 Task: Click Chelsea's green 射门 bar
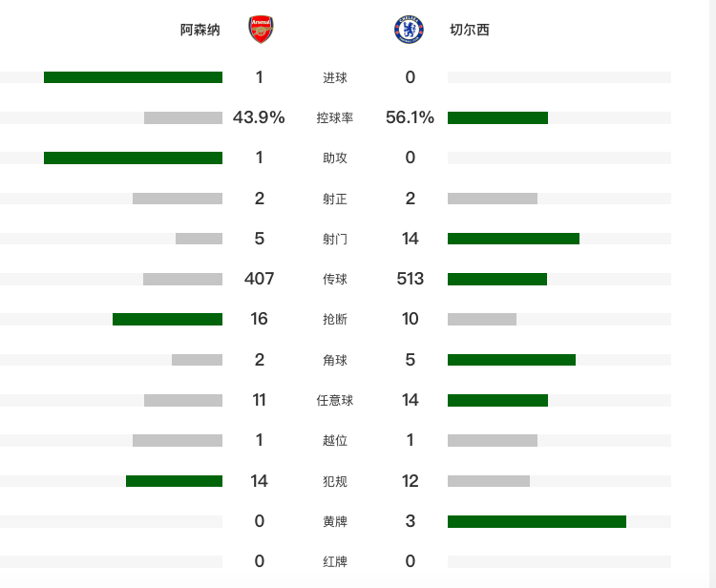(513, 239)
